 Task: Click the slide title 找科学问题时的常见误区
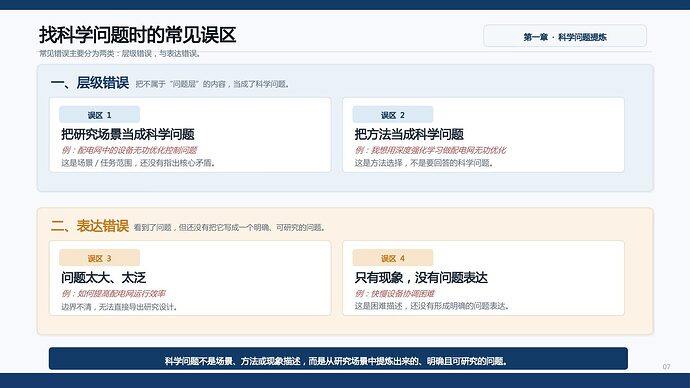137,35
